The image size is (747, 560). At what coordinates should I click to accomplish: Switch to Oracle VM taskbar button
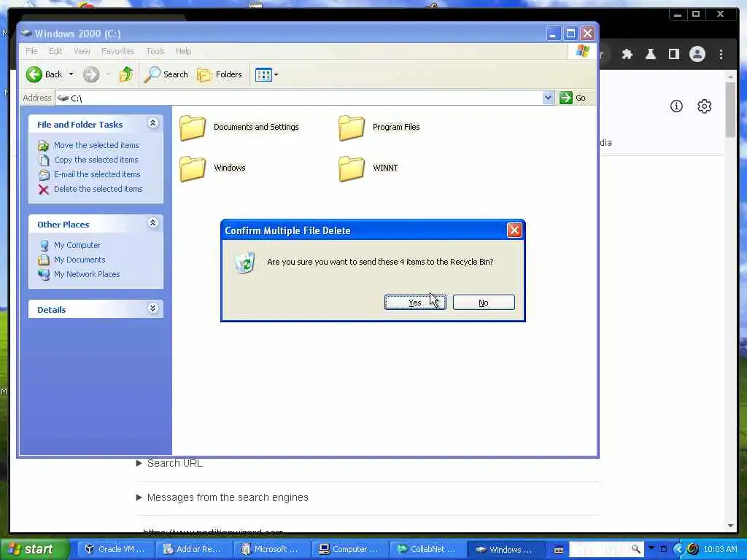click(x=115, y=549)
